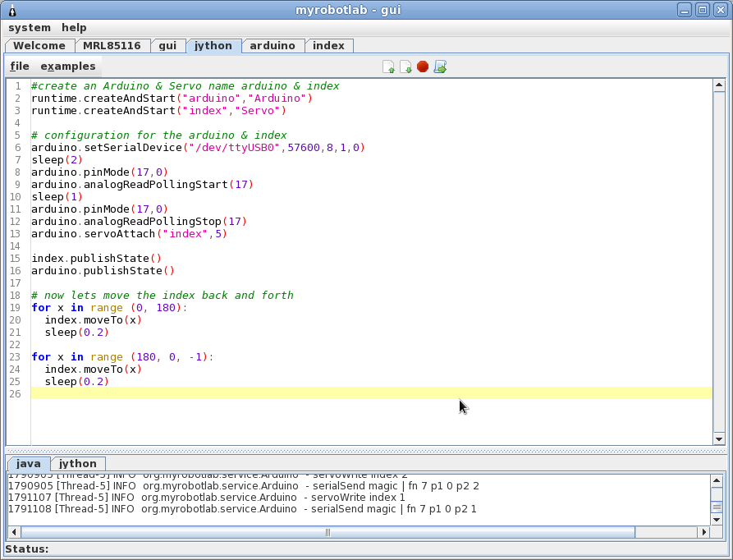733x560 pixels.
Task: Stop the script with the red octagon icon
Action: 423,67
